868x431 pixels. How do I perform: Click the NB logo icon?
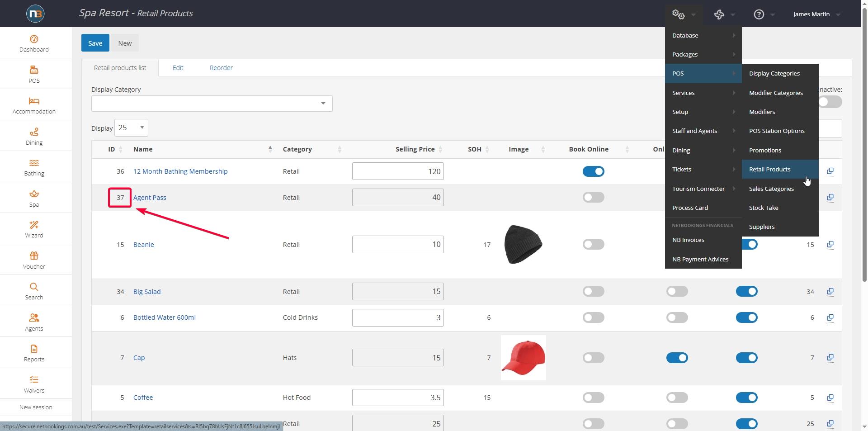click(35, 14)
